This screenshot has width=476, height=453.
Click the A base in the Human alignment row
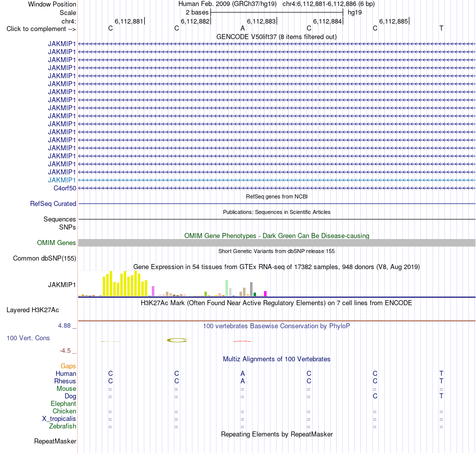(243, 373)
